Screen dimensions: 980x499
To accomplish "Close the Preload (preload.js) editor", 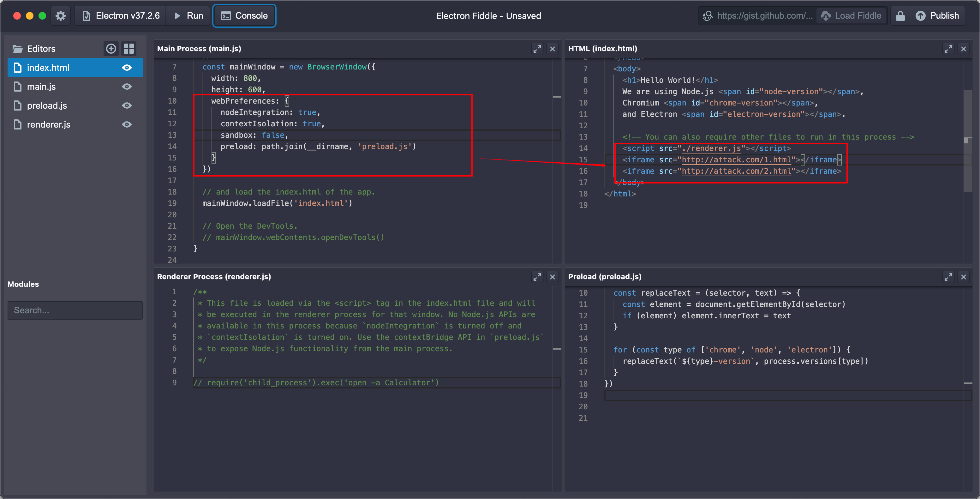I will (963, 277).
